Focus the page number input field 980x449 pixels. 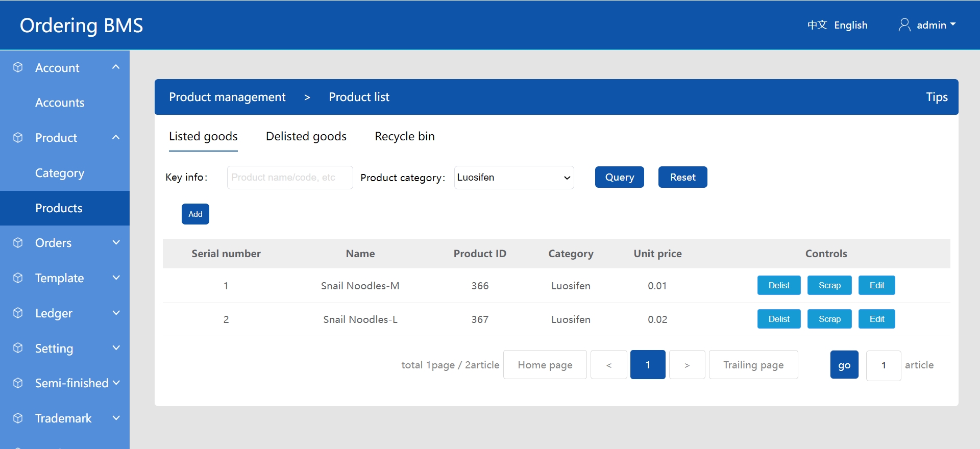click(x=884, y=365)
